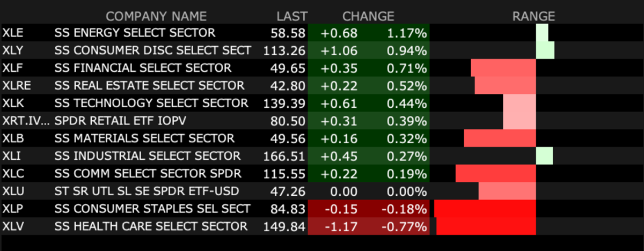
Task: Click the red range bar for XLF
Action: pos(503,68)
